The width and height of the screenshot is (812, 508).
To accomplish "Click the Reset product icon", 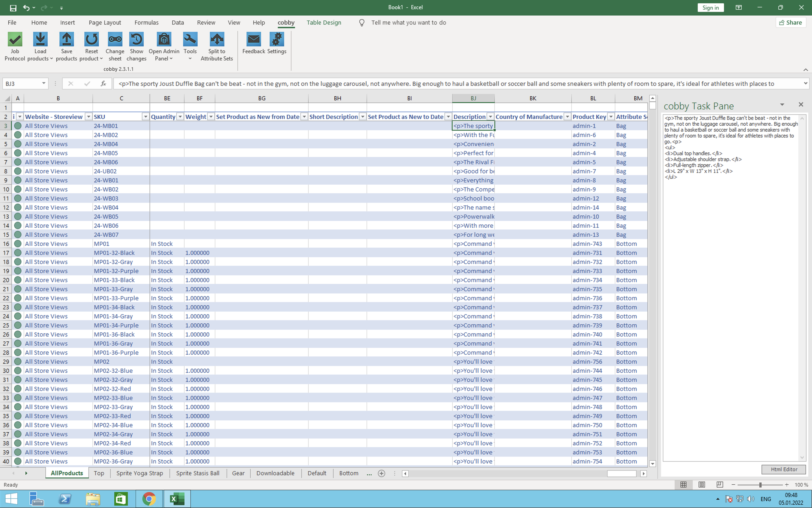I will click(91, 40).
